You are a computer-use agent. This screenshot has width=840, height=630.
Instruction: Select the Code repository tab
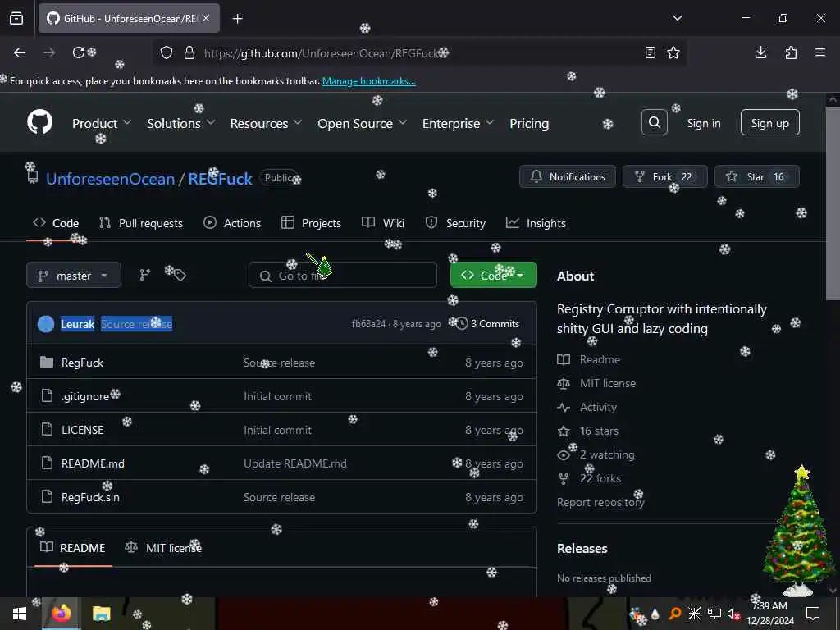pyautogui.click(x=56, y=223)
